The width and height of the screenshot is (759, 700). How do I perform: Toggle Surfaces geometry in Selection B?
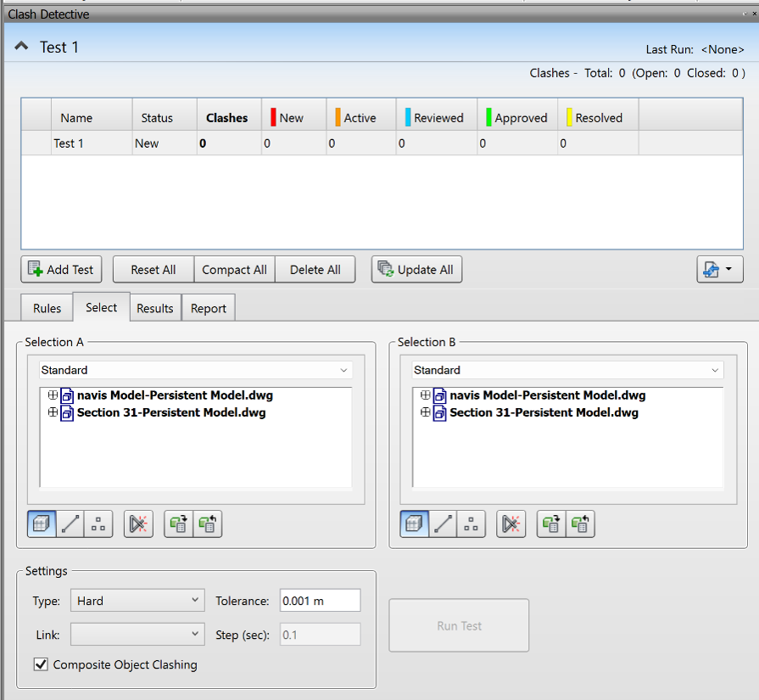click(415, 524)
